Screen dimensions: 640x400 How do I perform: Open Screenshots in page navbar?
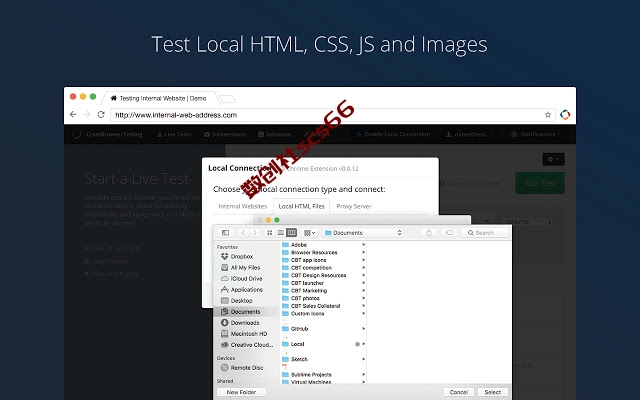225,134
